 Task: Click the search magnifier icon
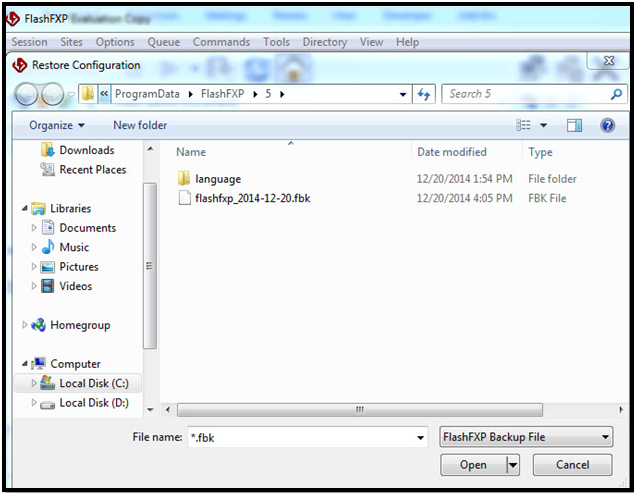616,94
